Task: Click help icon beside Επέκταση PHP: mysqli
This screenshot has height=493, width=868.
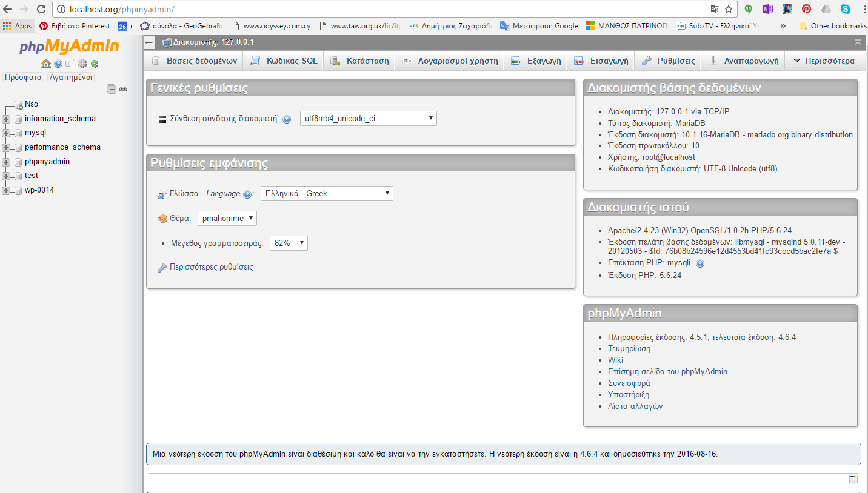Action: pos(700,264)
